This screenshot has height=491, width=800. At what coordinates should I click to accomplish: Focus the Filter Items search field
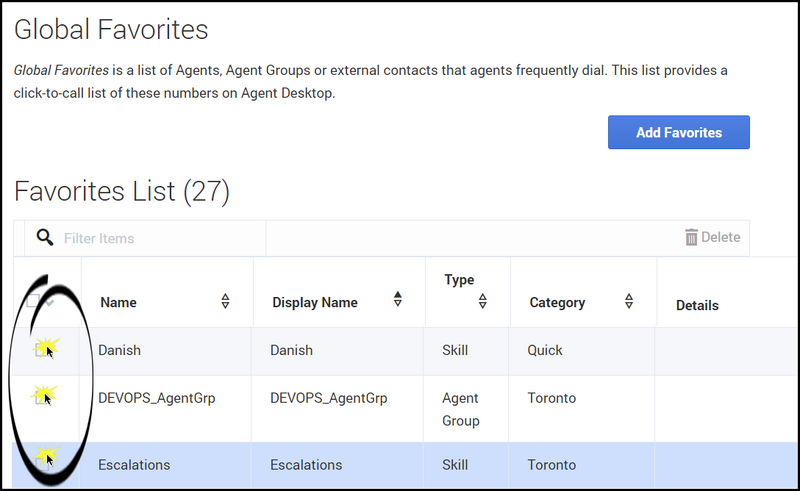coord(160,238)
